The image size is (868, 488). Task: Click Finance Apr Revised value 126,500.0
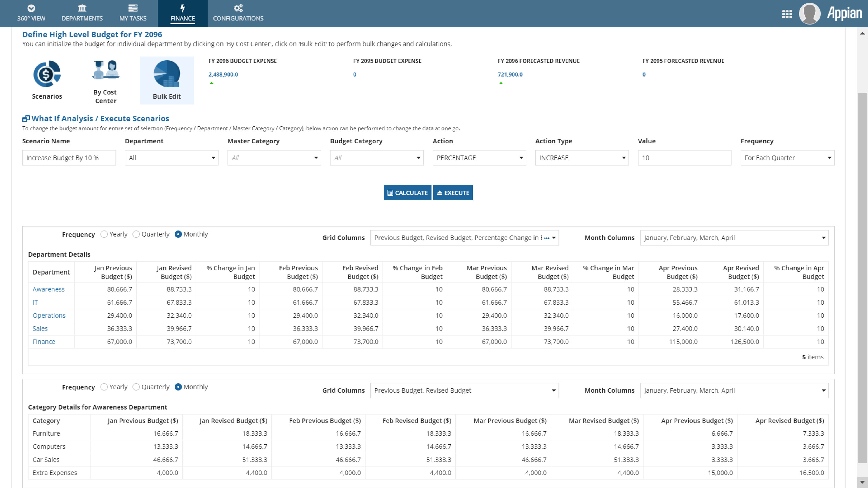click(x=745, y=342)
